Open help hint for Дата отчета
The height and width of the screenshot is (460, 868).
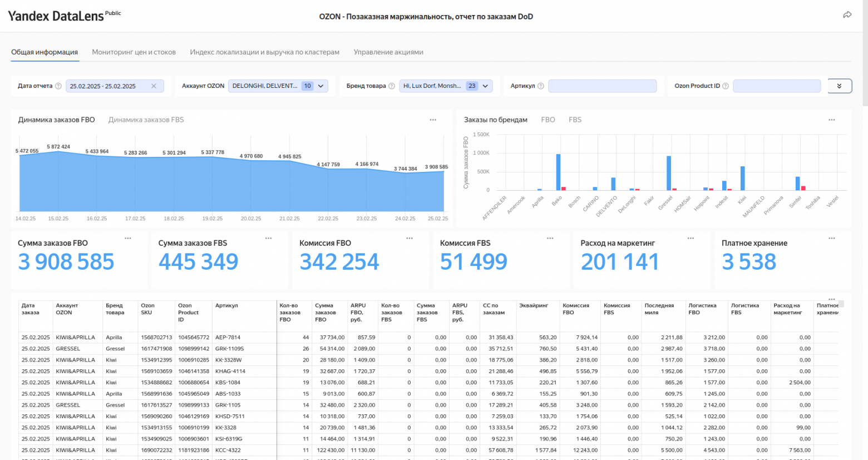(x=58, y=86)
